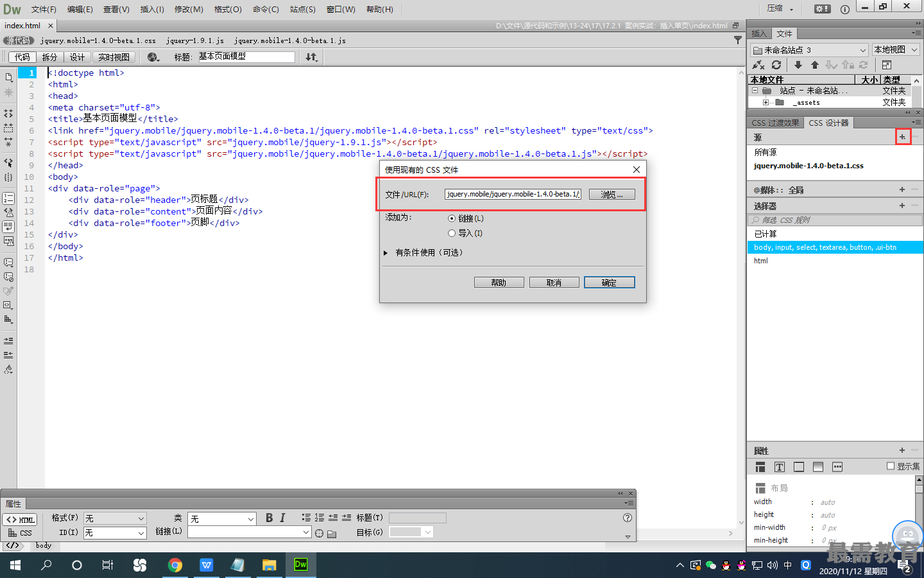Collapse the 站点 - 未命名站 tree node
924x578 pixels.
(755, 91)
